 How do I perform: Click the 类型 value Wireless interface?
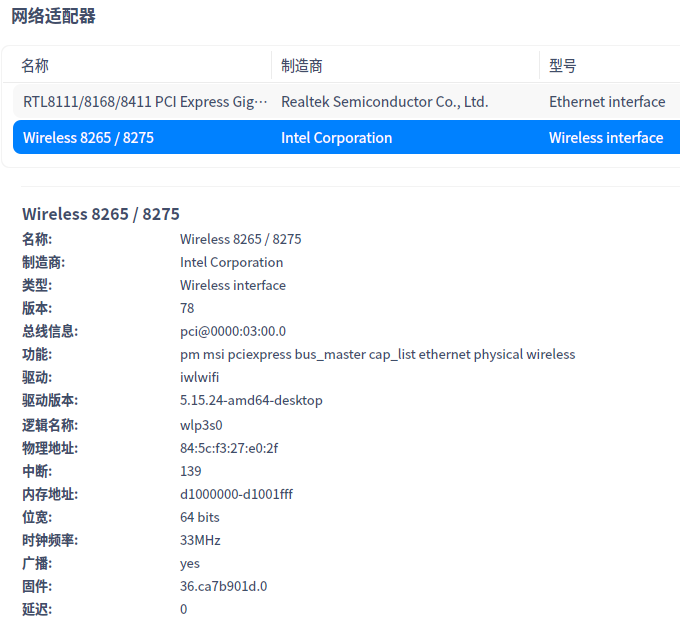click(233, 285)
